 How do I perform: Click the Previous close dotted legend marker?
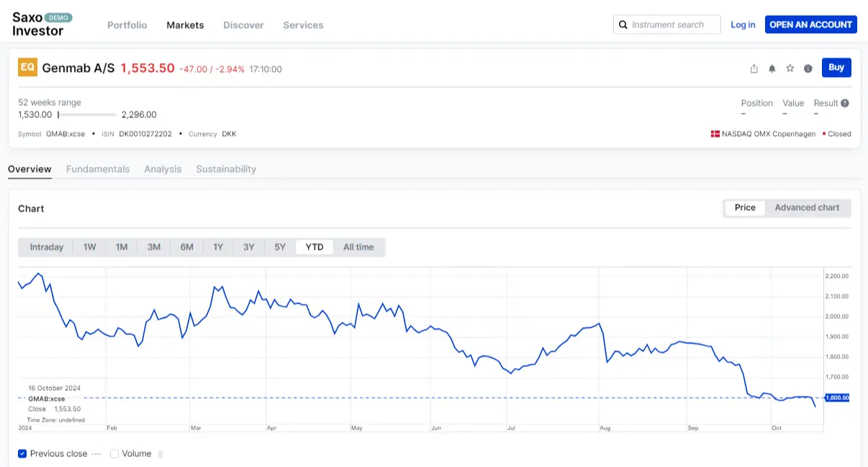click(x=98, y=453)
